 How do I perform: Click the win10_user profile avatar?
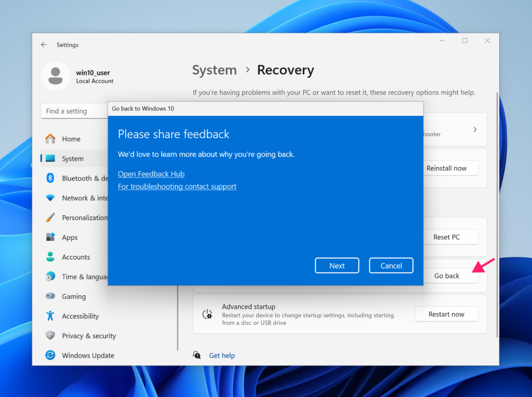pos(55,76)
